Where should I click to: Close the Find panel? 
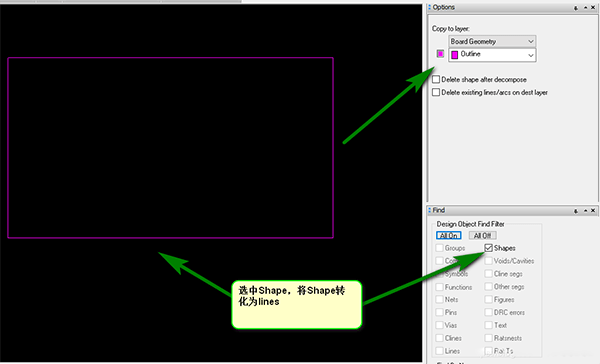pos(593,211)
